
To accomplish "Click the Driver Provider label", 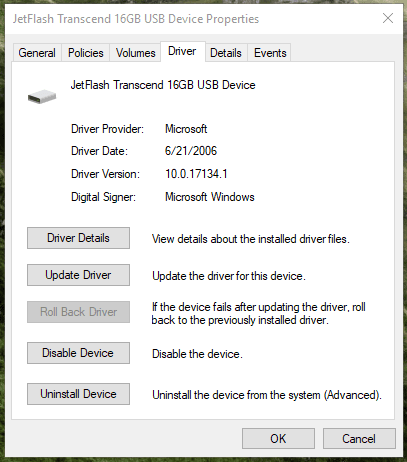I will [x=107, y=129].
